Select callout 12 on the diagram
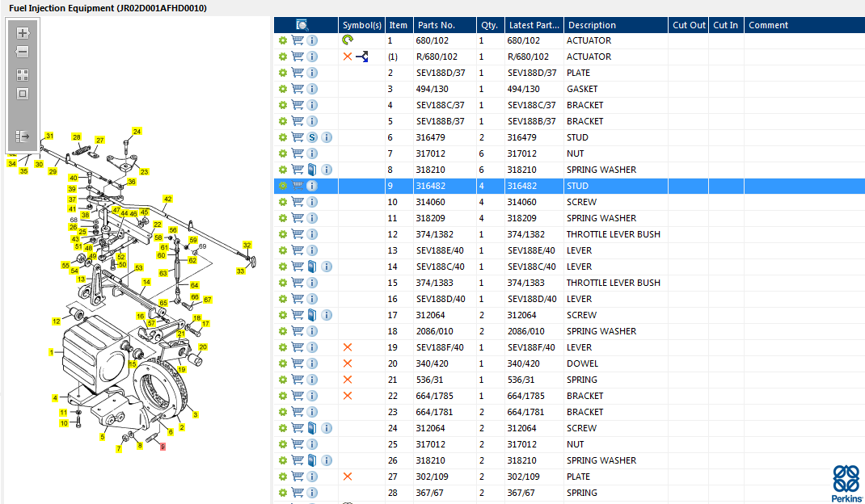865x504 pixels. coord(57,321)
